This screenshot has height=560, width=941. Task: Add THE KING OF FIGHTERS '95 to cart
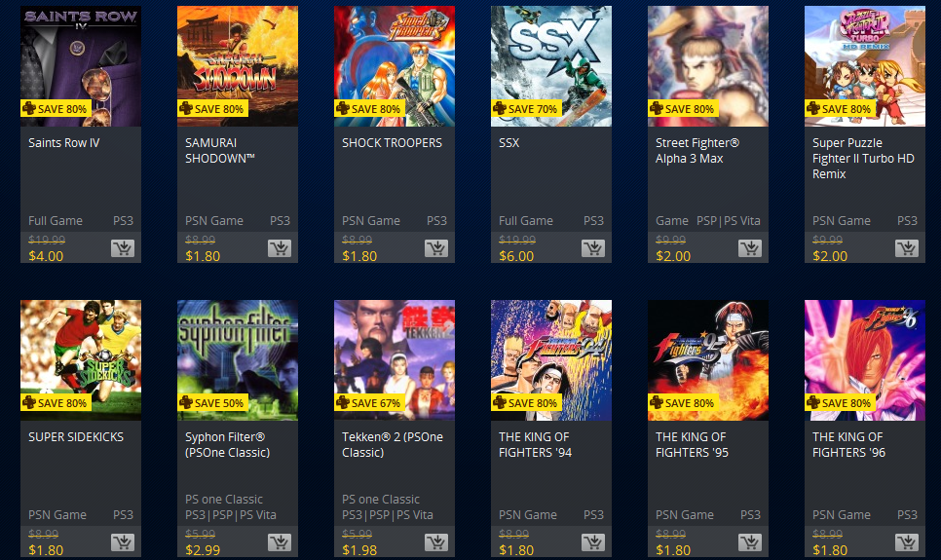[749, 542]
